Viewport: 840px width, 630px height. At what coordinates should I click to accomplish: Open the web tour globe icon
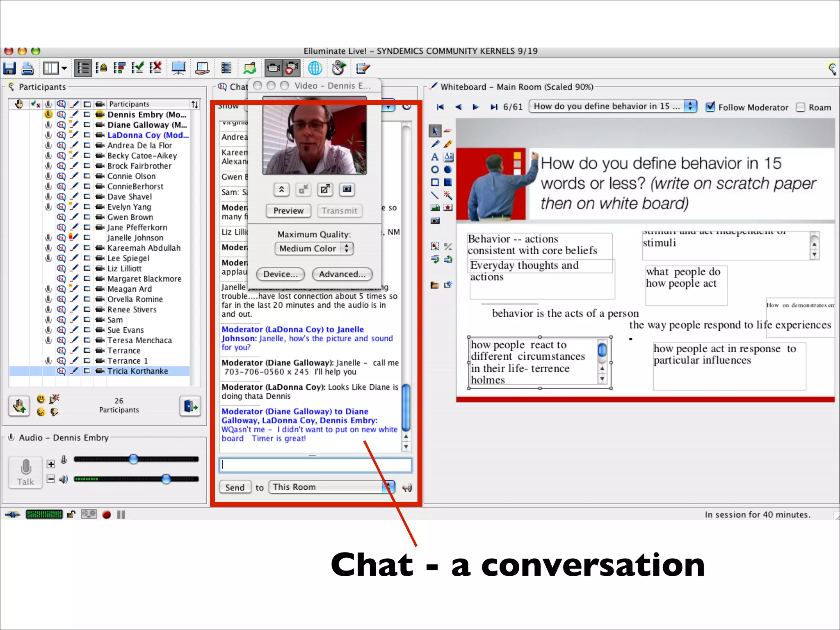tap(315, 68)
